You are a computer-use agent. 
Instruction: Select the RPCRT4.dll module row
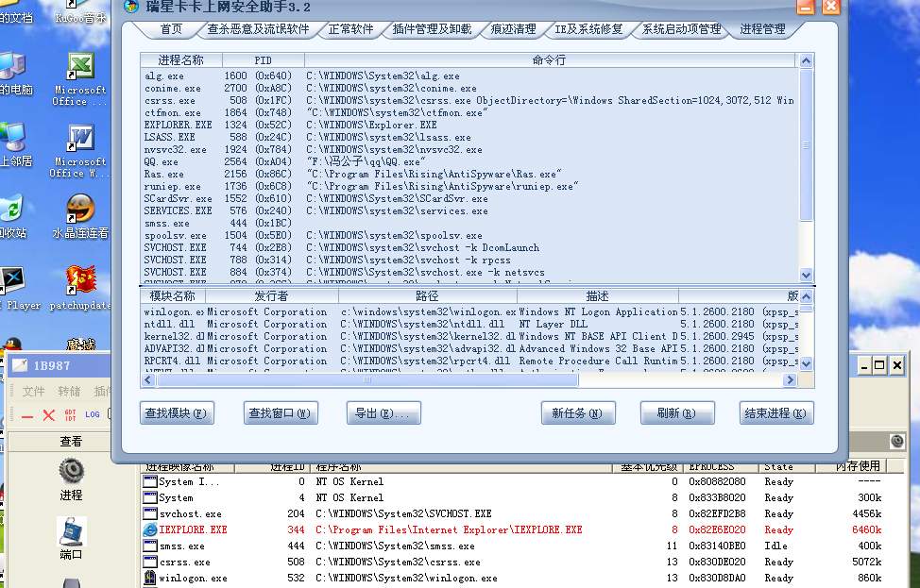pos(470,361)
